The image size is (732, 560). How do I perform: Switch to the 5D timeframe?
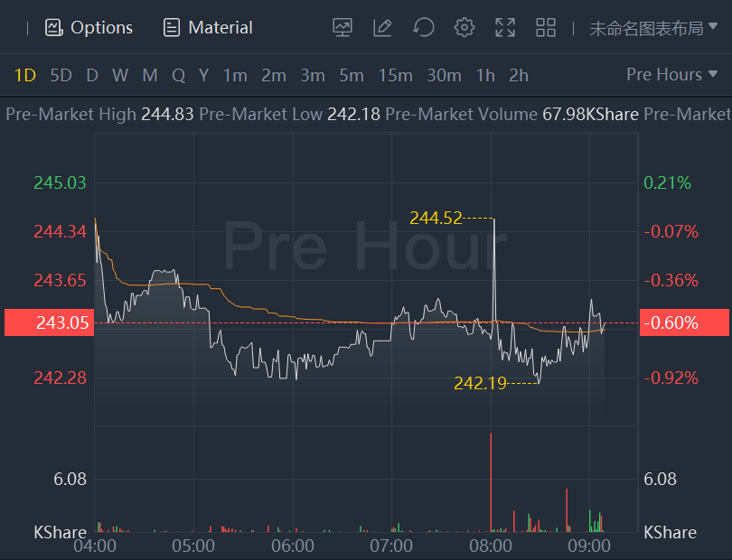pyautogui.click(x=61, y=76)
